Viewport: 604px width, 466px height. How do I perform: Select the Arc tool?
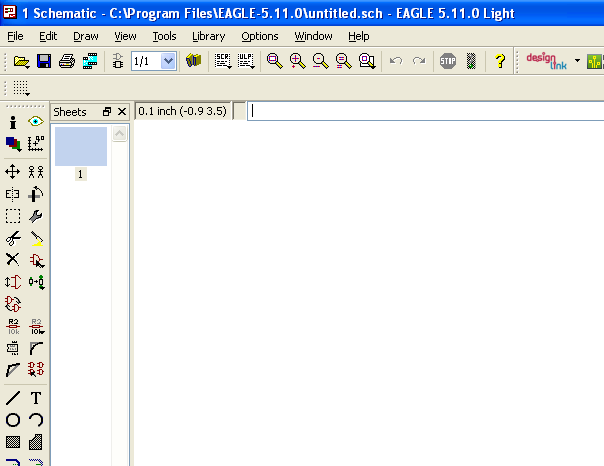point(36,420)
